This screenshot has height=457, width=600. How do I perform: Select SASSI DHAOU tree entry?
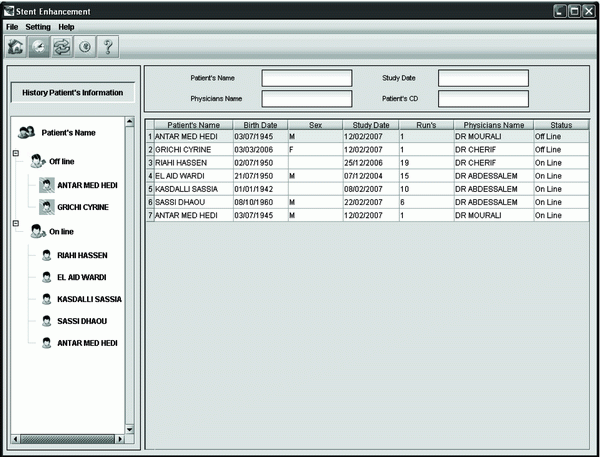click(82, 321)
